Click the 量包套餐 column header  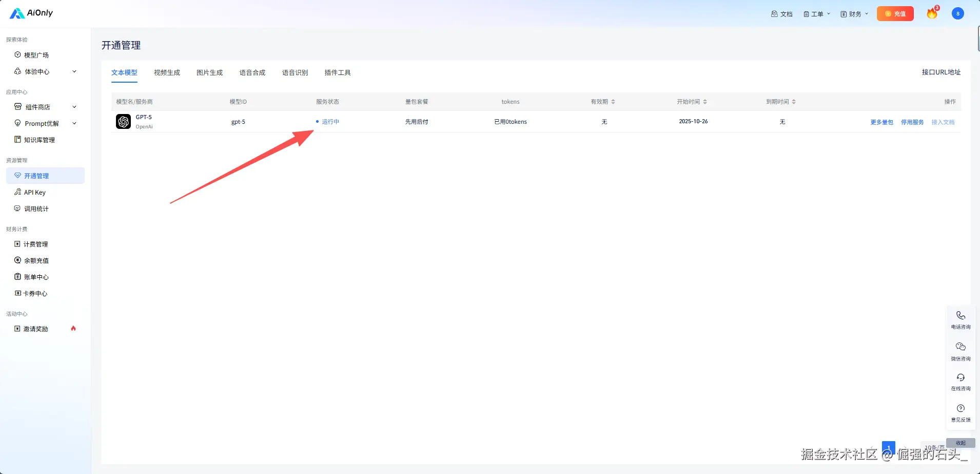(x=417, y=102)
